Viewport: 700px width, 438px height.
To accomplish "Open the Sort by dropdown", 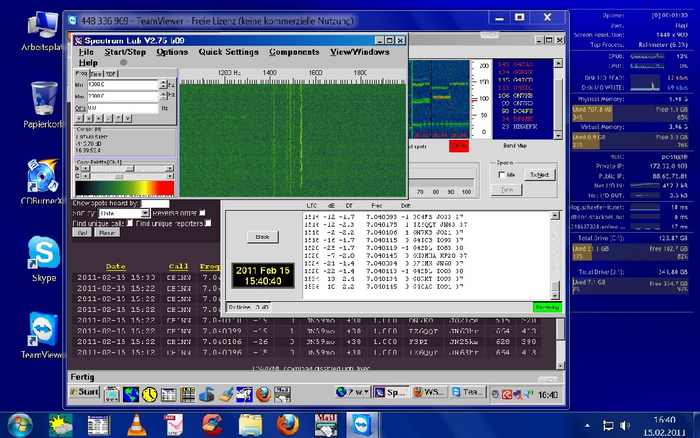I will click(x=124, y=213).
